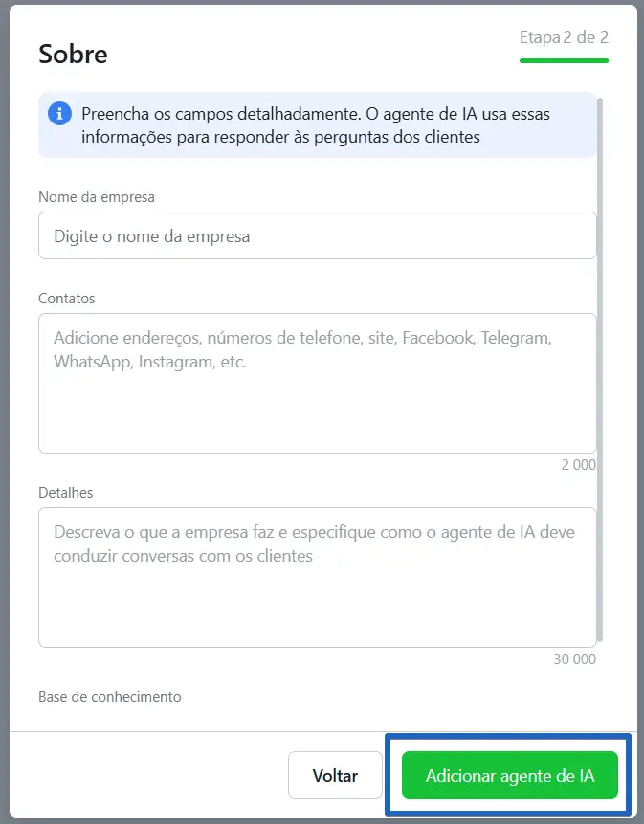Click the 'Digite o nome da empresa' placeholder
Screen dimensions: 644x824
pyautogui.click(x=152, y=236)
